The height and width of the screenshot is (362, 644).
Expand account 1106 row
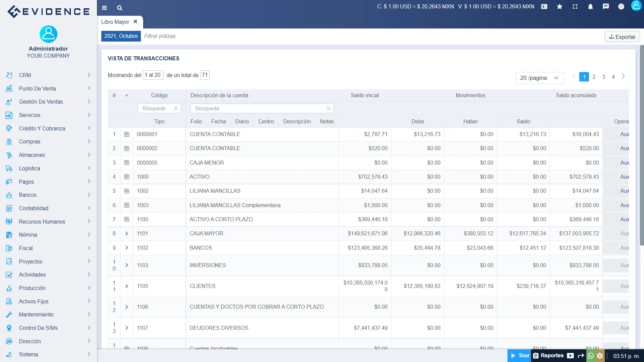(127, 307)
